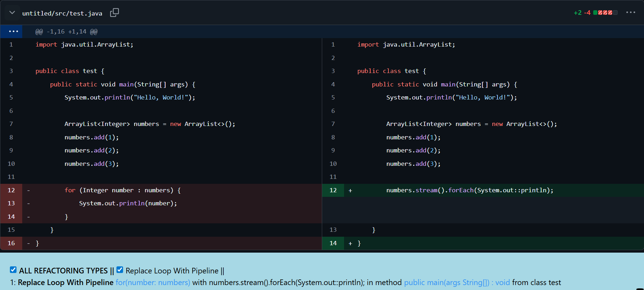
Task: Click the red and green diffstat blocks
Action: pos(605,13)
